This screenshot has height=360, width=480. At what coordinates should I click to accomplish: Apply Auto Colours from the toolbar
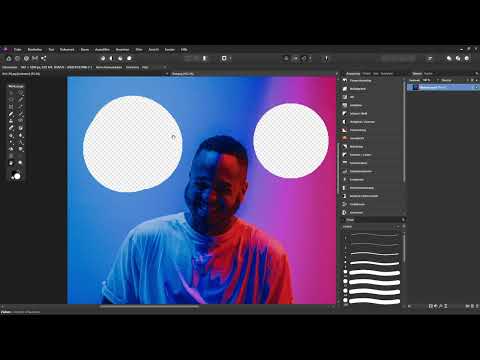pos(120,58)
